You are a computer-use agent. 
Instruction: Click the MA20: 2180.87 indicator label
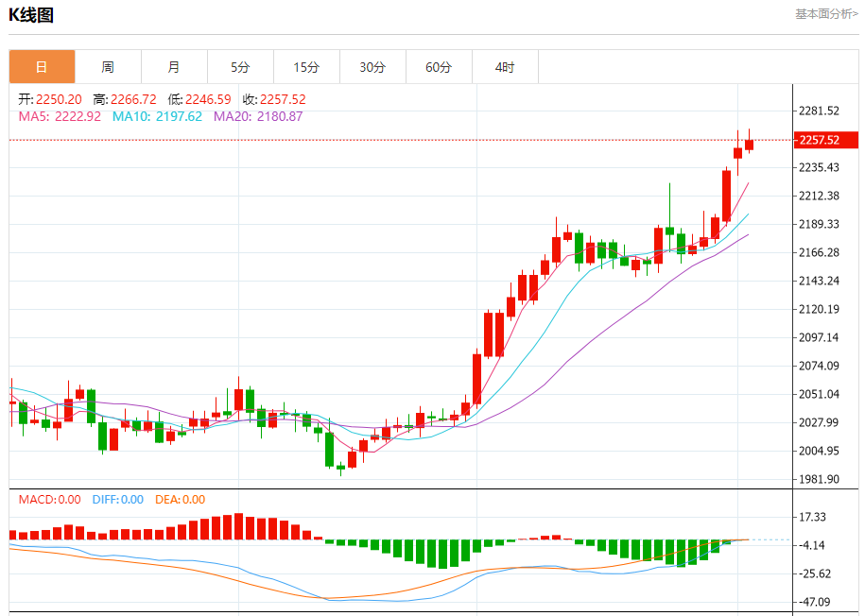pyautogui.click(x=258, y=116)
